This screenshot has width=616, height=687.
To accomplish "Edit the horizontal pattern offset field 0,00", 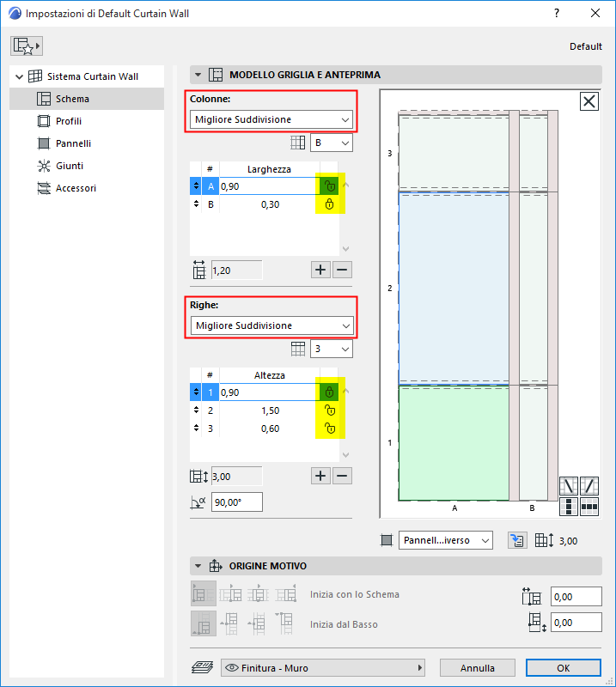I will pos(576,597).
